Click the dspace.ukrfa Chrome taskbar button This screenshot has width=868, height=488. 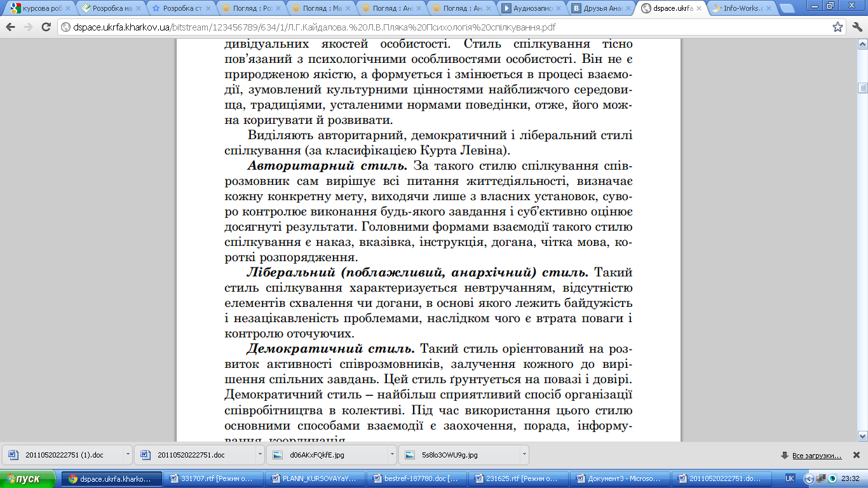[x=112, y=478]
